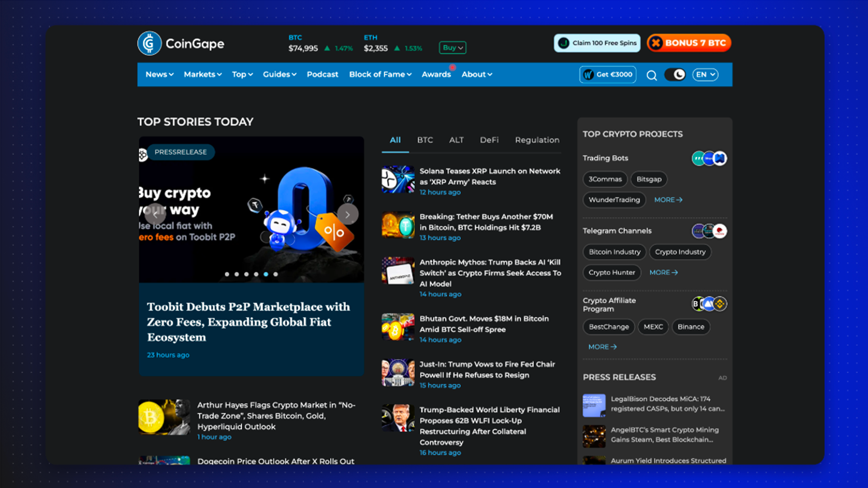Click previous arrow on featured slider

click(x=155, y=215)
